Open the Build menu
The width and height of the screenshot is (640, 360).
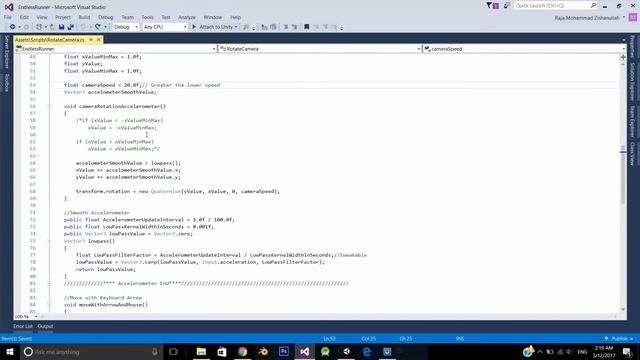click(84, 17)
